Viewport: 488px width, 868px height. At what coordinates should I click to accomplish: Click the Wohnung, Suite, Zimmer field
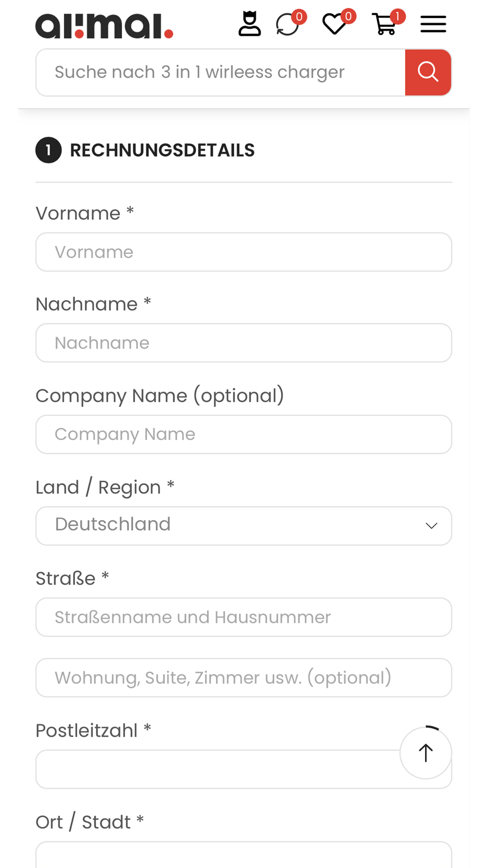(x=244, y=678)
